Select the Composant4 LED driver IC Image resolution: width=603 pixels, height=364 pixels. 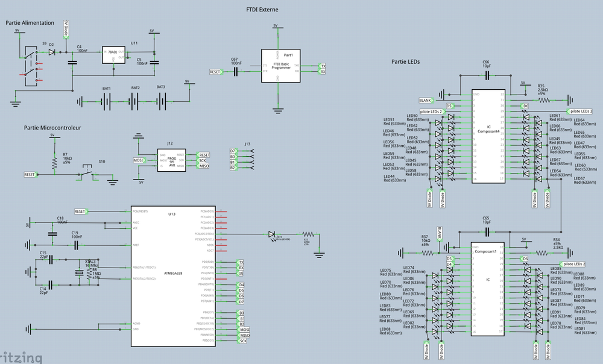(x=488, y=136)
